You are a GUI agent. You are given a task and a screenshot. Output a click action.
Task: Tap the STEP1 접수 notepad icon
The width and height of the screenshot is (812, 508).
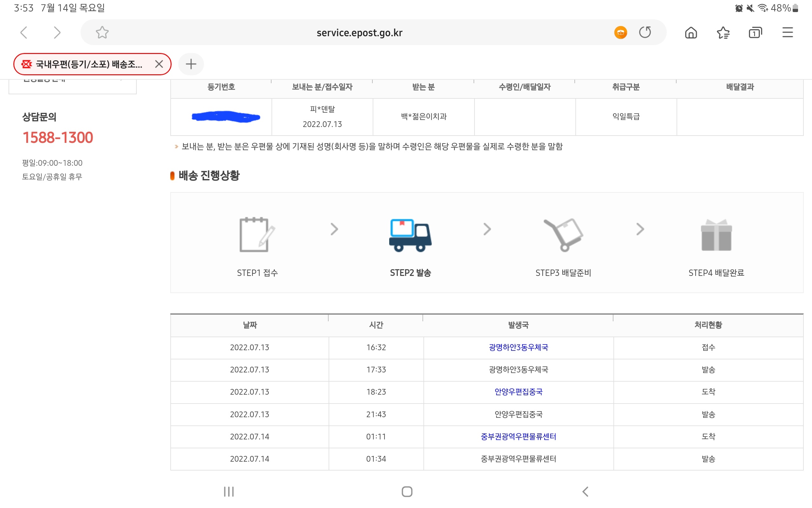click(257, 235)
